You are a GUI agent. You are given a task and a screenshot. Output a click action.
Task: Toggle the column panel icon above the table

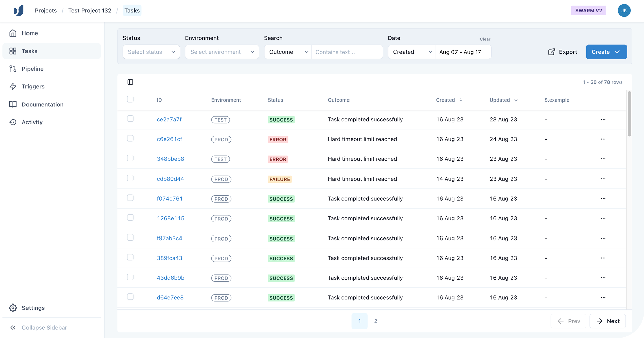130,82
